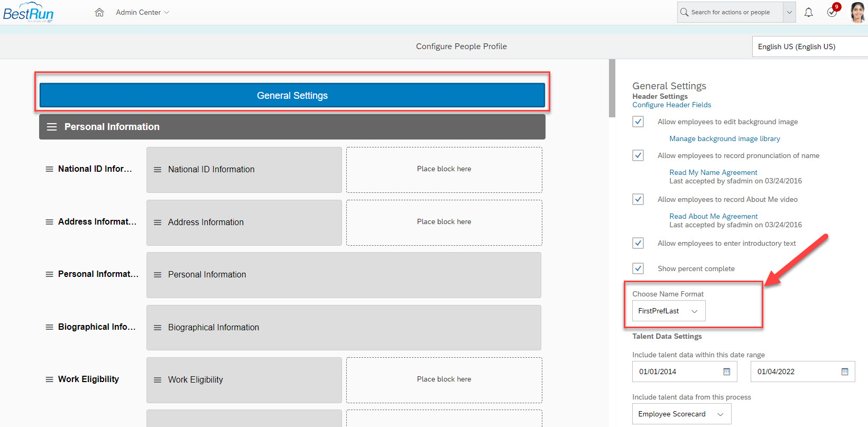Toggle Allow employees to record pronunciation of name
The height and width of the screenshot is (427, 868).
pos(638,155)
